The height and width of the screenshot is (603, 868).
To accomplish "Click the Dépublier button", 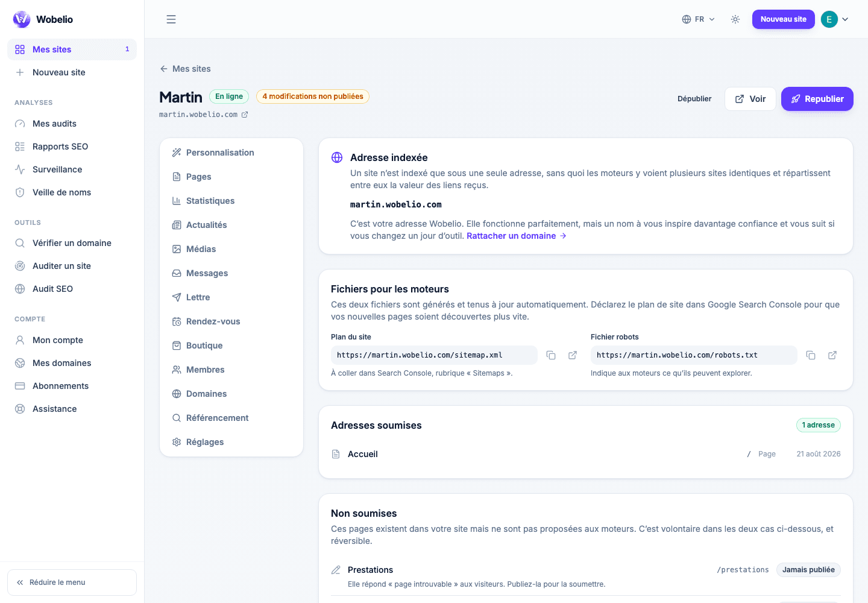I will (x=694, y=99).
